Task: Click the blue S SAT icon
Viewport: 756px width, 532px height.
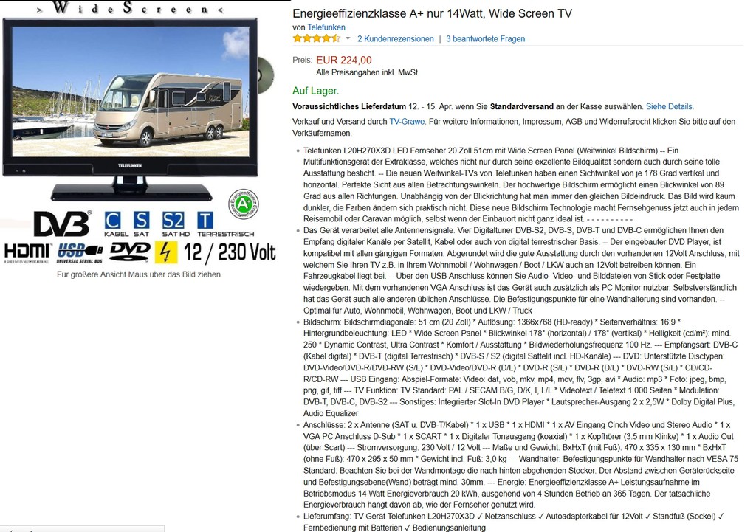Action: pyautogui.click(x=141, y=221)
